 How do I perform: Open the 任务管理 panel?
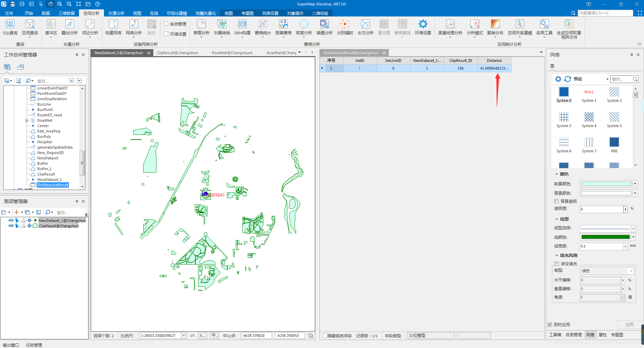(x=34, y=345)
